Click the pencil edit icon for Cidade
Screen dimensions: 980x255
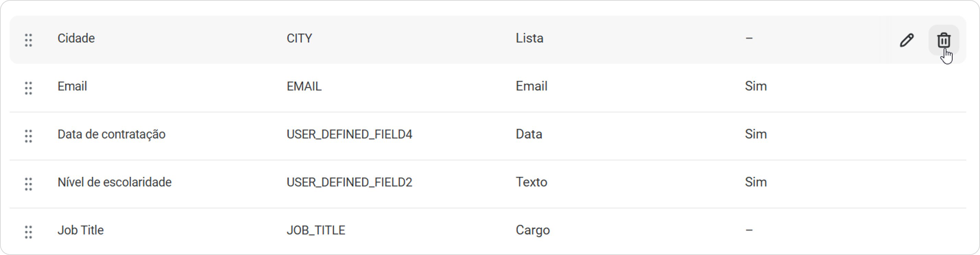coord(907,40)
